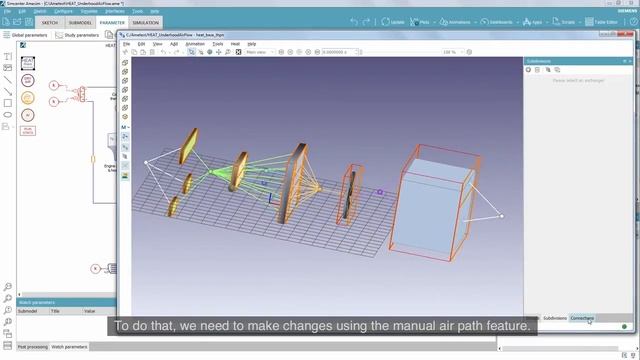The width and height of the screenshot is (640, 360).
Task: Click the HEAT component icon on the sketch
Action: [28, 63]
